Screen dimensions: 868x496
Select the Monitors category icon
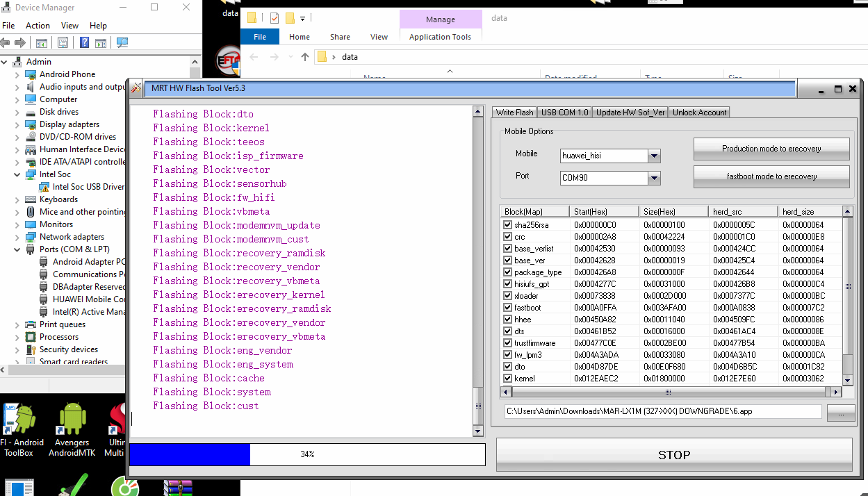(31, 224)
